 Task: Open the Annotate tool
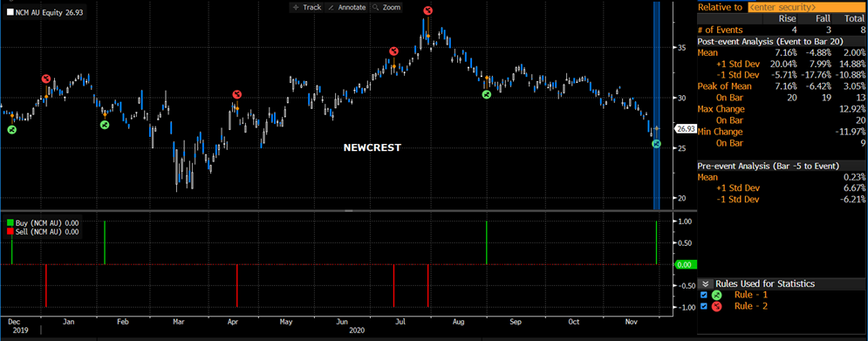[x=347, y=7]
